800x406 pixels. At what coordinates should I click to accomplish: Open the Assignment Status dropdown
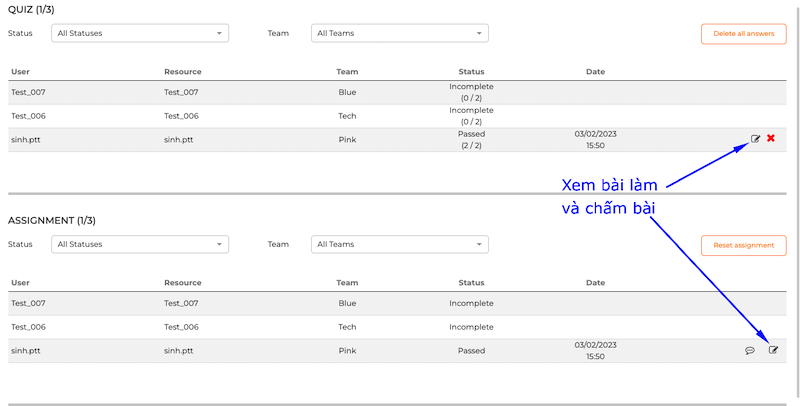click(x=140, y=244)
